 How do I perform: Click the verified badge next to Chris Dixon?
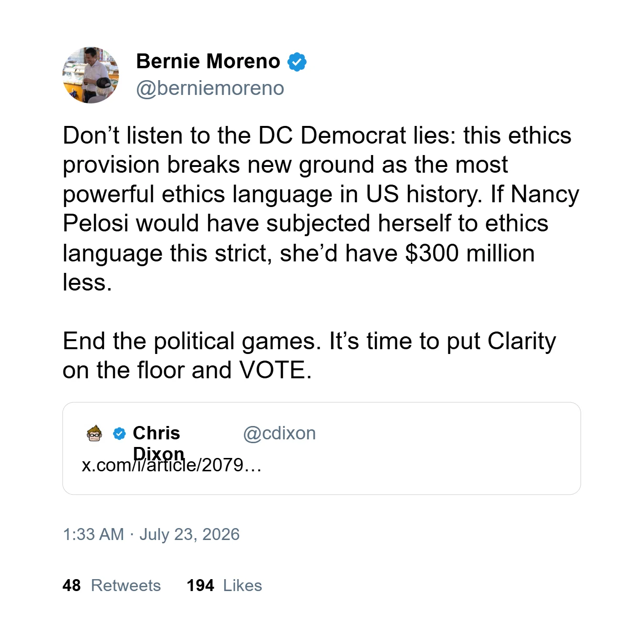click(119, 433)
